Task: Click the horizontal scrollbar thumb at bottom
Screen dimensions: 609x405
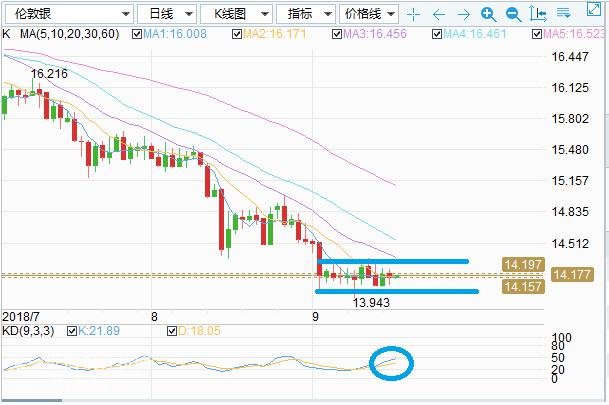Action: 31,400
